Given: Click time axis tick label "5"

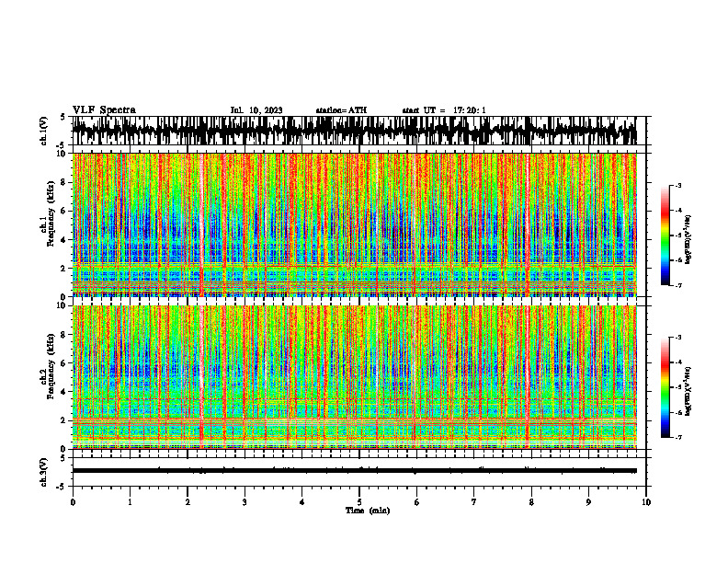Looking at the screenshot, I should (x=359, y=502).
